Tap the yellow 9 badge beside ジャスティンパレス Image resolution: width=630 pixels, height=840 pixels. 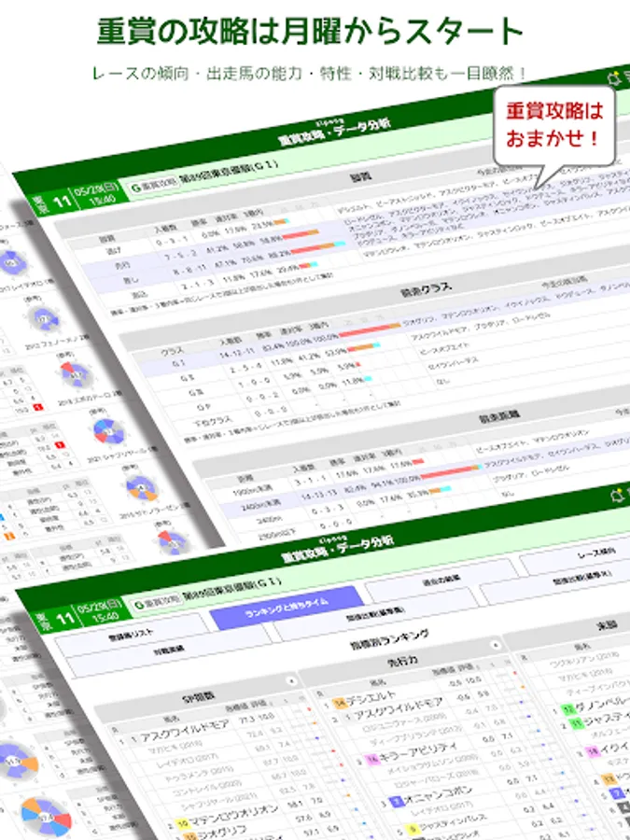[x=413, y=828]
